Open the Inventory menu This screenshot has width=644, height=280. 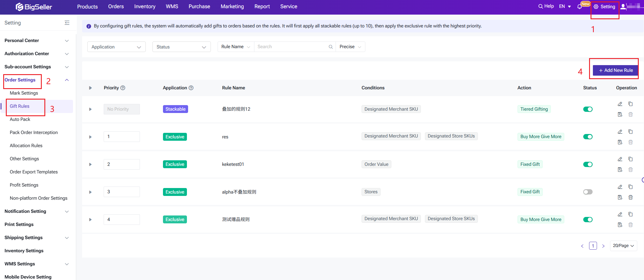coord(145,6)
